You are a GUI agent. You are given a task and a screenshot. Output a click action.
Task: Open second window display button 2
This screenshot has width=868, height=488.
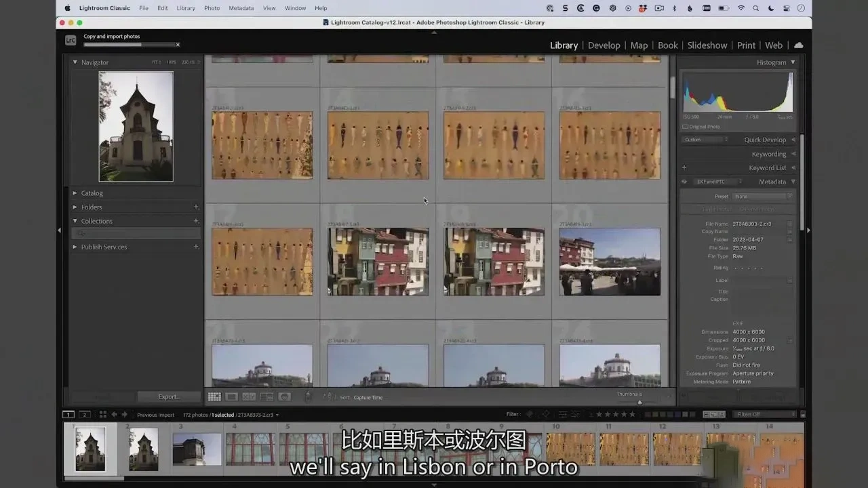85,415
